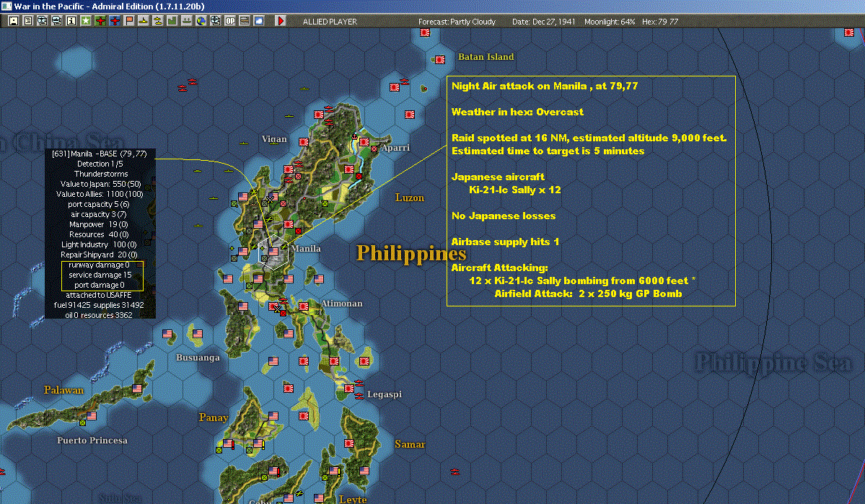Click 'Repair Shipyard 20 (0)' line

pyautogui.click(x=99, y=255)
